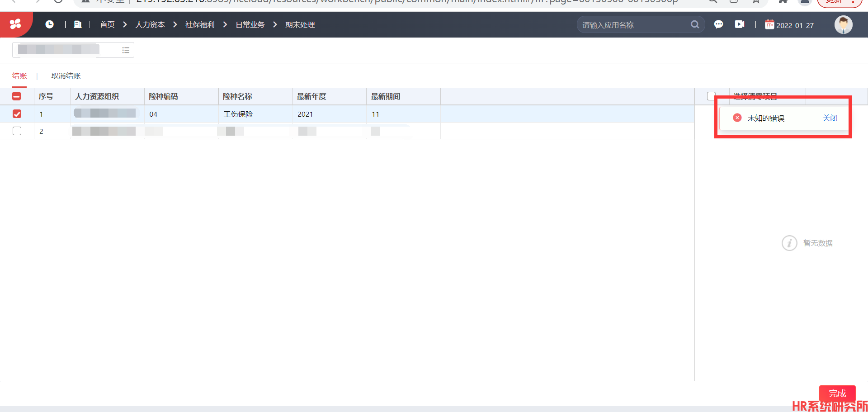Image resolution: width=868 pixels, height=412 pixels.
Task: Expand the chevron after 首页
Action: point(125,24)
